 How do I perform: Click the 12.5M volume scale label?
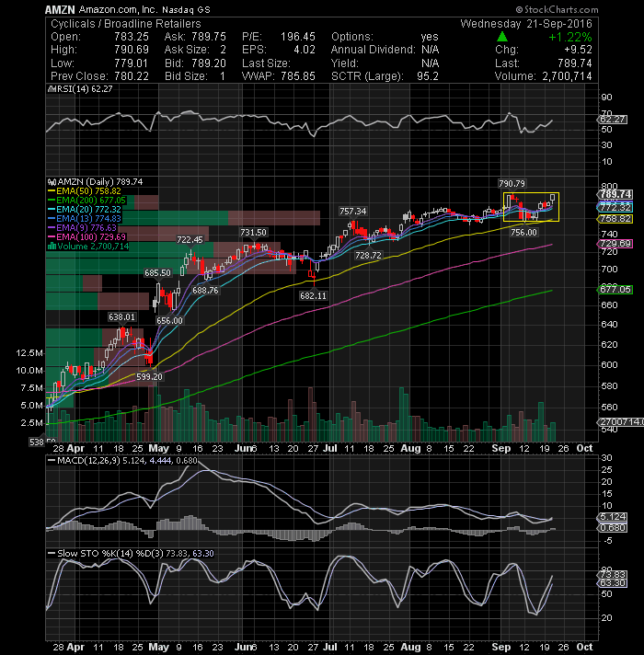click(x=29, y=353)
